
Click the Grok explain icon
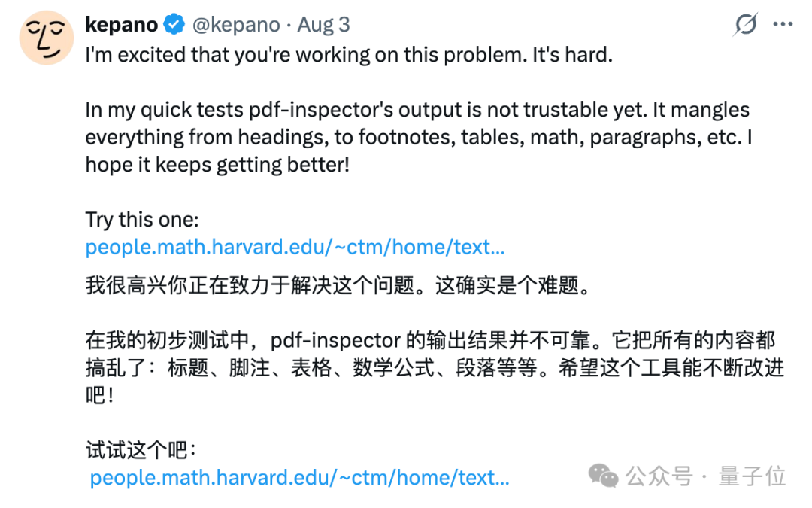[746, 24]
